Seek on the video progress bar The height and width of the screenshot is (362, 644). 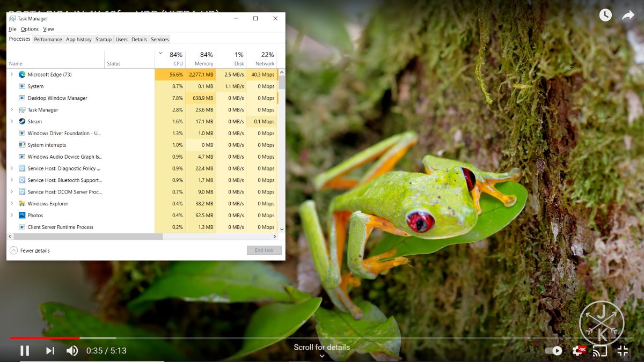[x=322, y=338]
